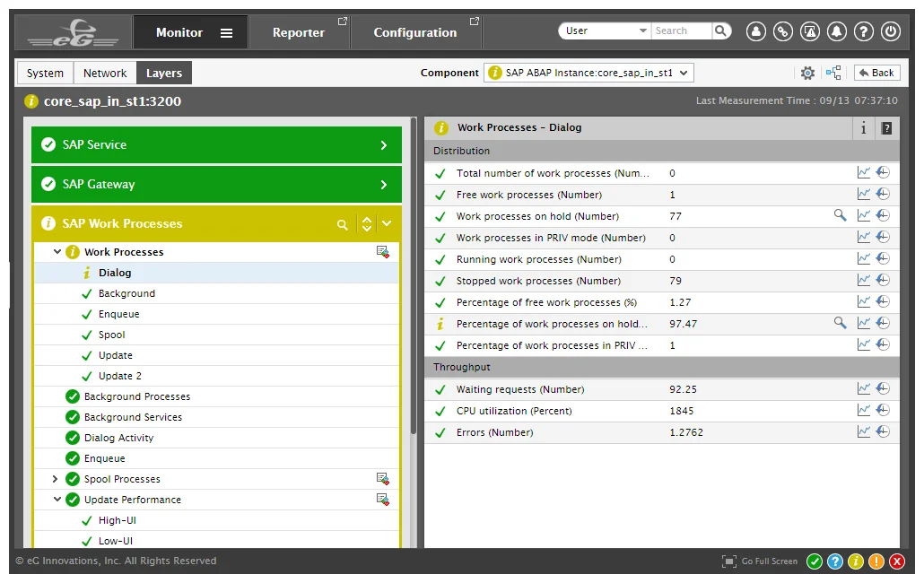Viewport: 924px width, 583px height.
Task: Filter by Unknown blue status icon in footer
Action: [835, 561]
